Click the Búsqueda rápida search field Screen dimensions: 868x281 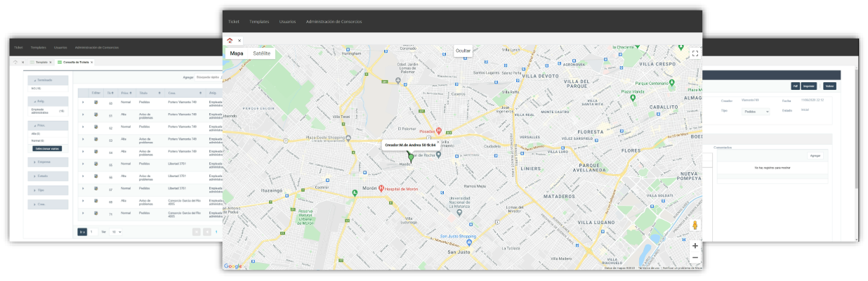208,77
